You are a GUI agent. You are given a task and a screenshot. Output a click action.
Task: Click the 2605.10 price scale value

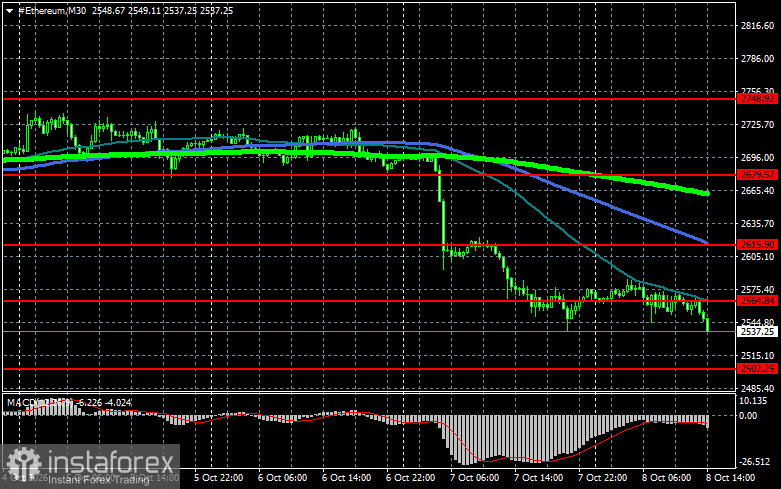pos(757,256)
